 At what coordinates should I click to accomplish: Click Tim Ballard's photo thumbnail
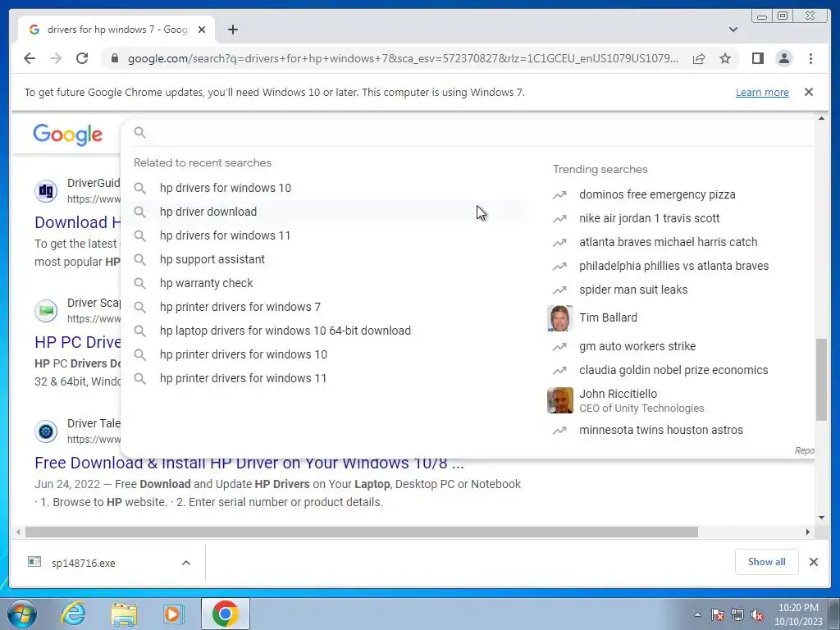(x=559, y=318)
